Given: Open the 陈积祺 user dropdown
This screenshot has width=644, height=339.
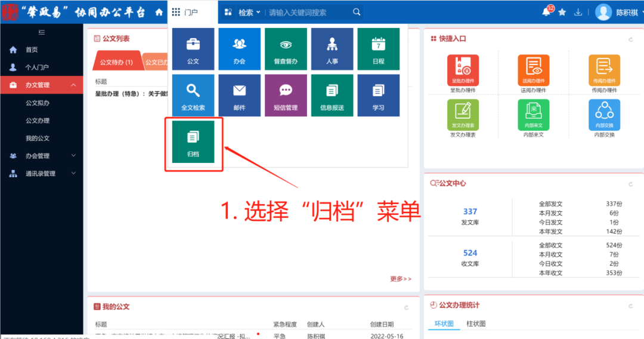Looking at the screenshot, I should coord(630,13).
